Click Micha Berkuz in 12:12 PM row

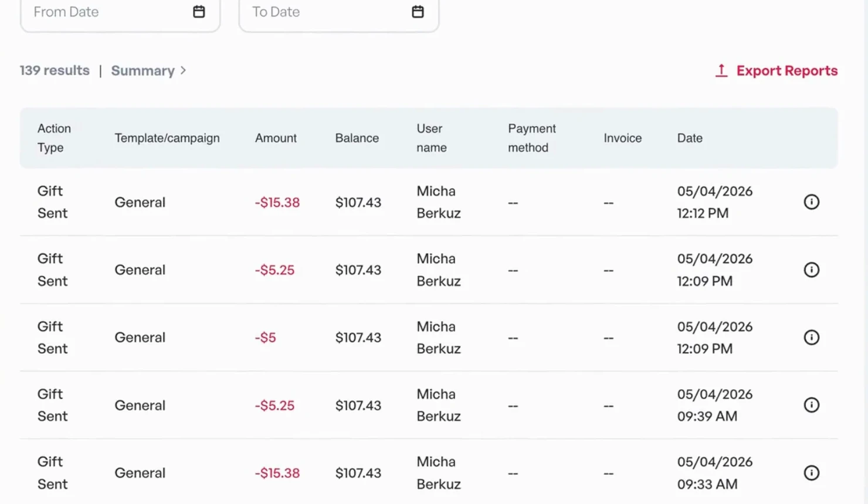[439, 202]
